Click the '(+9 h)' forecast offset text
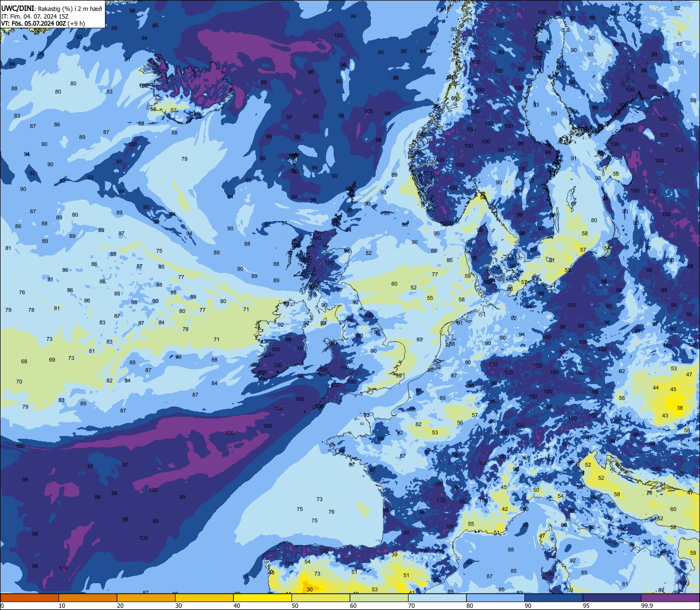This screenshot has width=700, height=610. tap(77, 24)
